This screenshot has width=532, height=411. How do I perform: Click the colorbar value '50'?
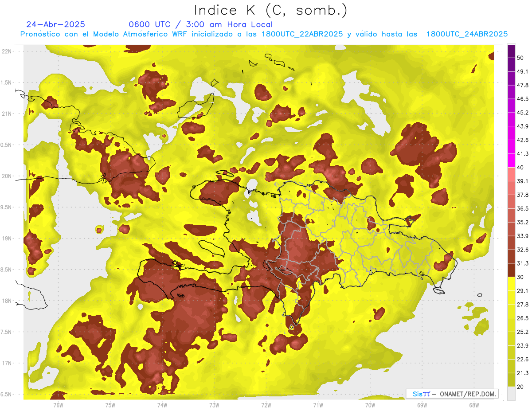[520, 58]
